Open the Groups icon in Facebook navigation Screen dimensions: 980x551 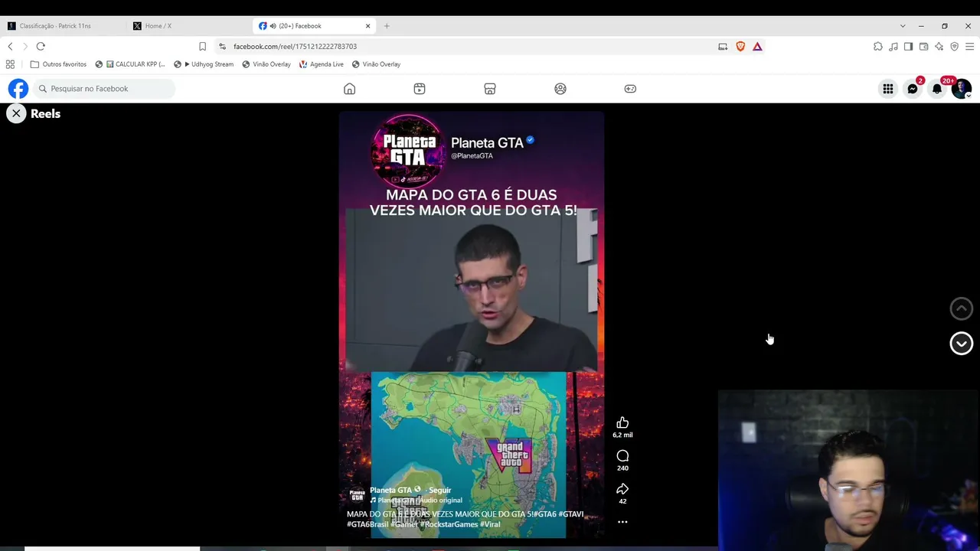(560, 89)
